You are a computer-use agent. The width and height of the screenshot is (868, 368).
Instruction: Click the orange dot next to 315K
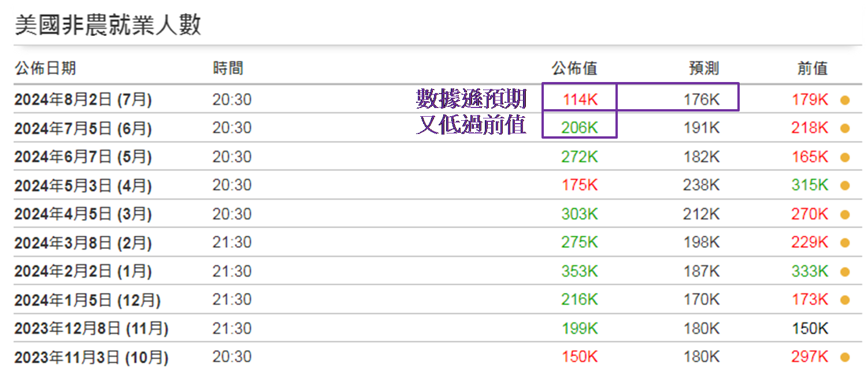(x=844, y=185)
